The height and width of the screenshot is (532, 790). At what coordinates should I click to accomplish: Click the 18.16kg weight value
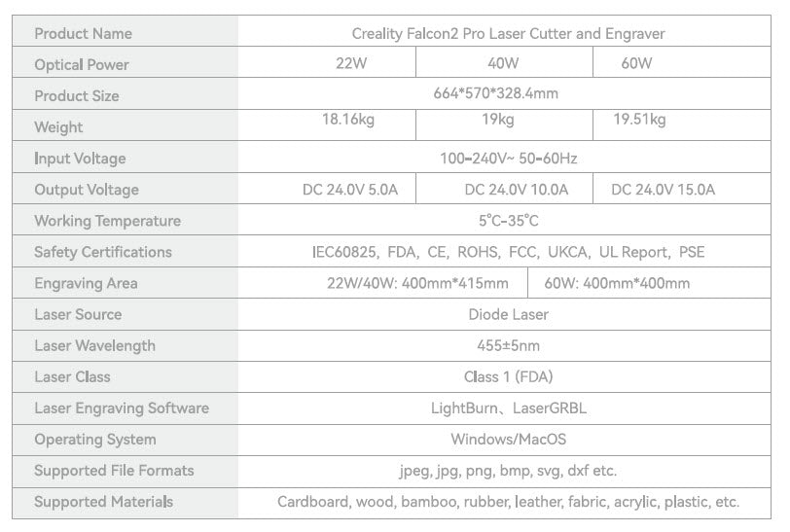pos(350,120)
